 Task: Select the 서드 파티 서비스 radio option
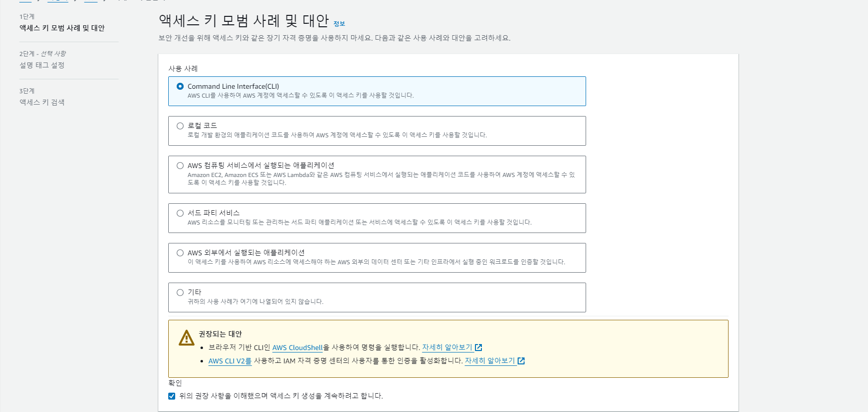(180, 213)
